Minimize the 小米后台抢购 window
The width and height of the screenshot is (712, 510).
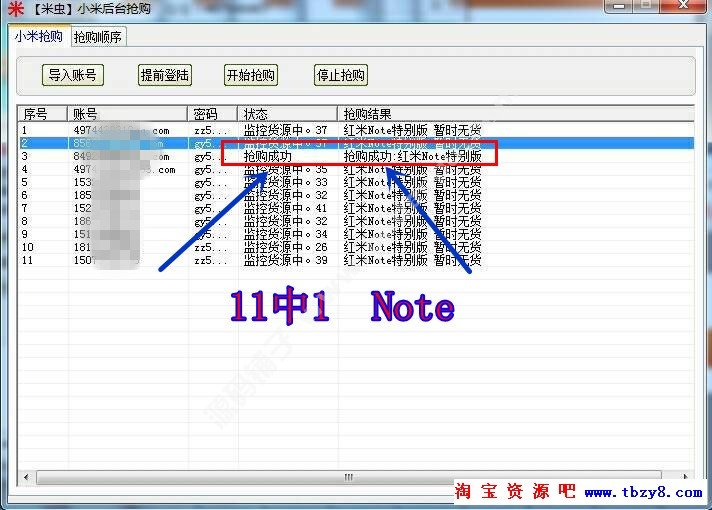618,6
